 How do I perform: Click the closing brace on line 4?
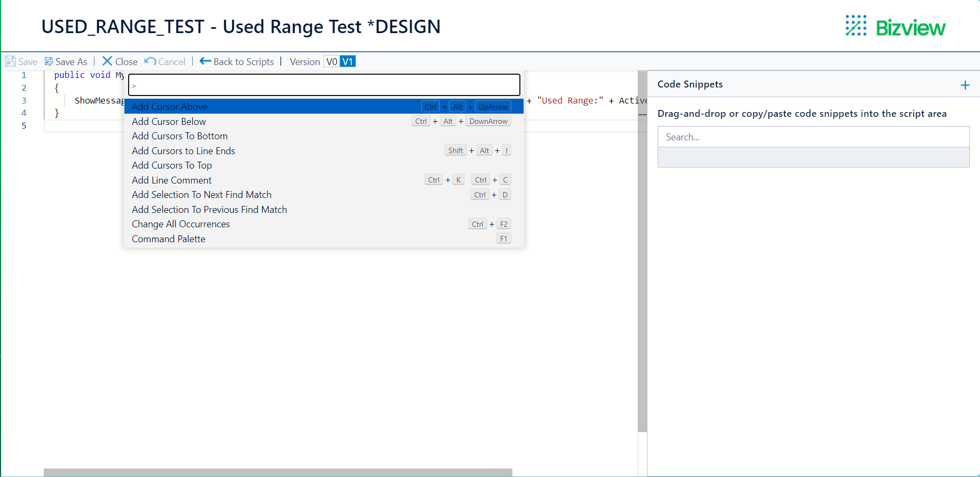tap(57, 113)
